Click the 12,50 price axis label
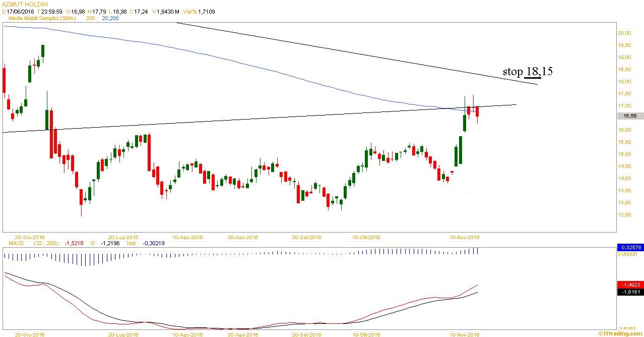This screenshot has width=644, height=337. (x=624, y=215)
